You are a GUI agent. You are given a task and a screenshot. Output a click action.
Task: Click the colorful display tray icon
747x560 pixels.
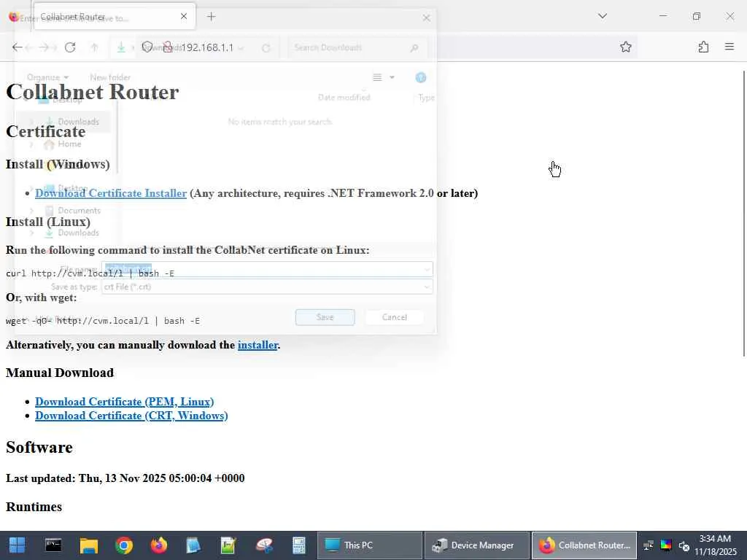(666, 545)
